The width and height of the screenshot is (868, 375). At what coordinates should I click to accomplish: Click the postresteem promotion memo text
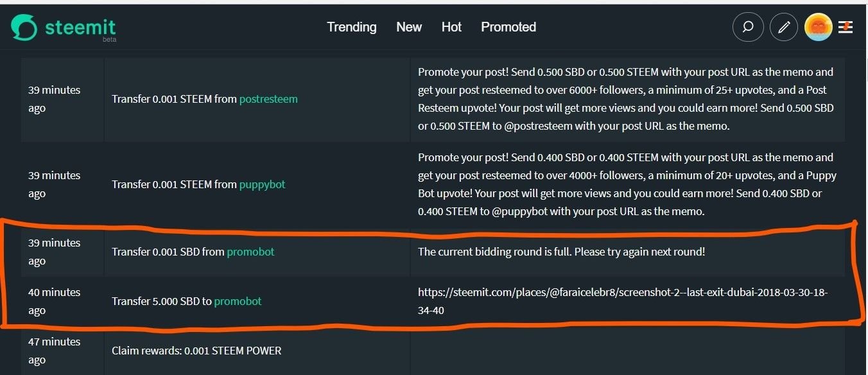625,99
